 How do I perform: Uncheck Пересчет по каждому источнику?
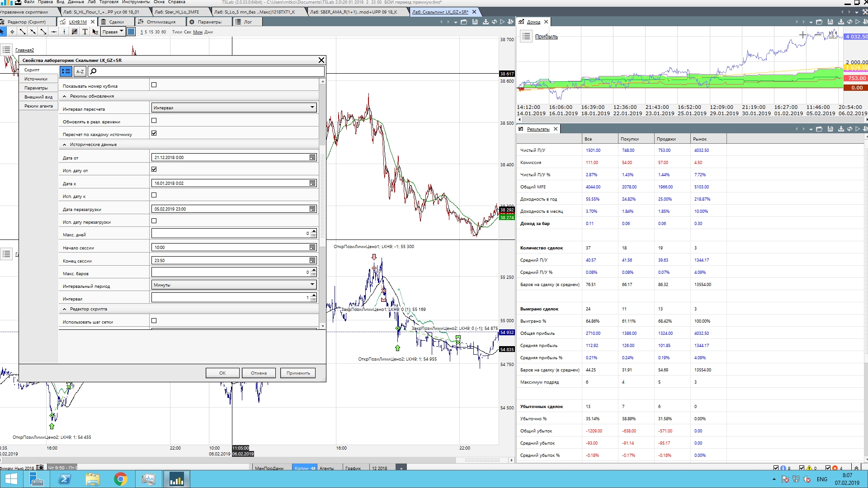pyautogui.click(x=154, y=133)
